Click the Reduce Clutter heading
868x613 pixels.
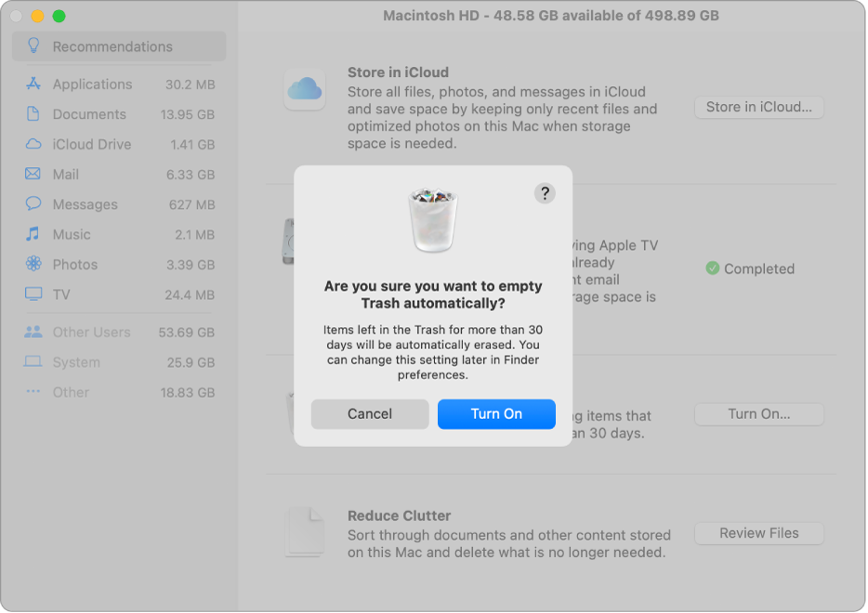[399, 515]
